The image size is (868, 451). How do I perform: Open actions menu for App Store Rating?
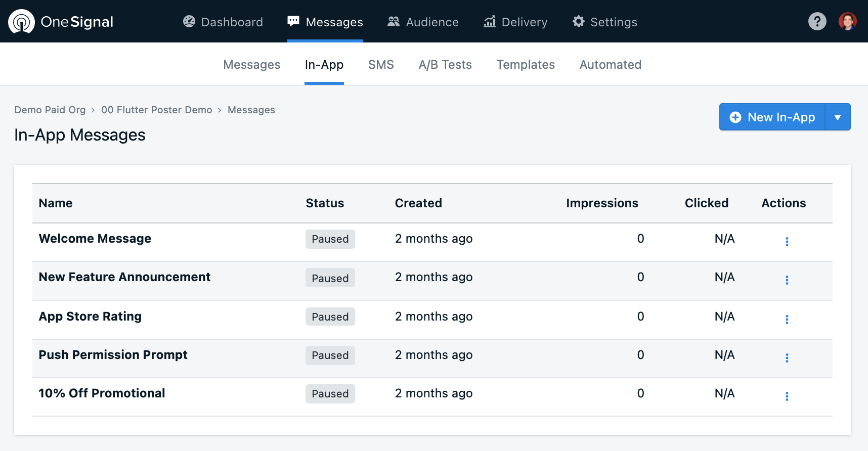[x=787, y=319]
